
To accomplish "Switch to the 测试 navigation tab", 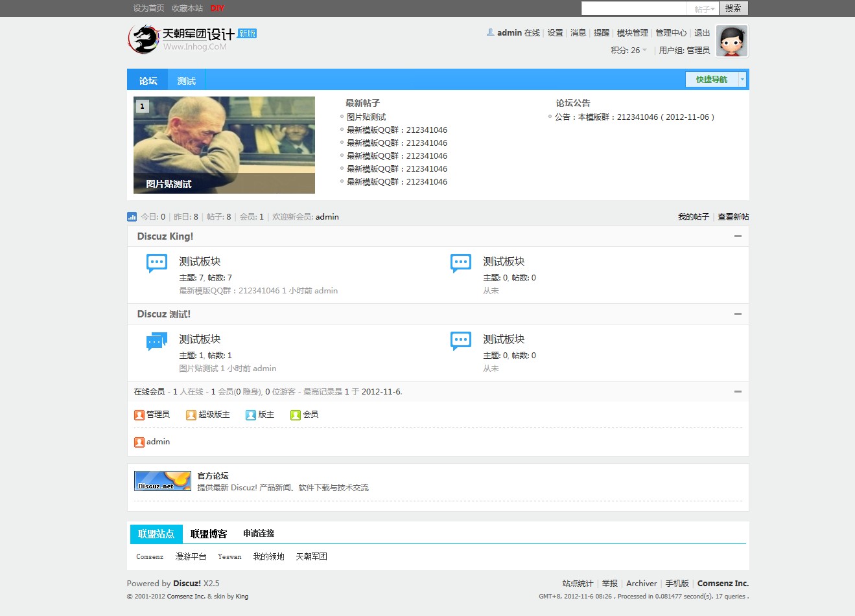I will (x=186, y=81).
